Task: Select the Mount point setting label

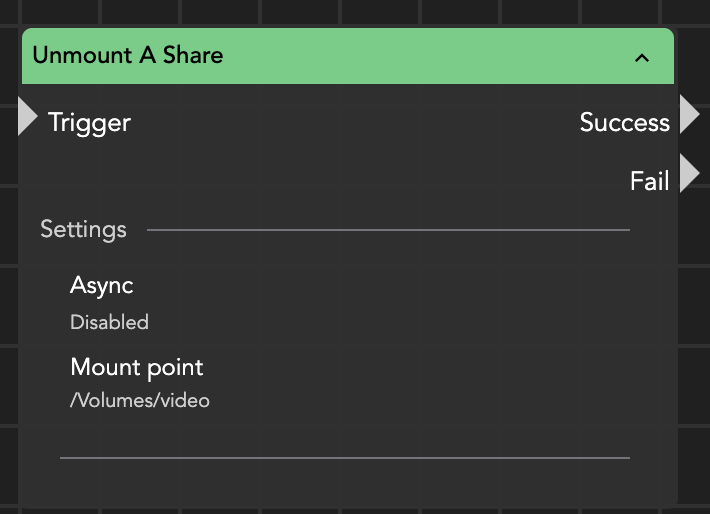Action: [x=136, y=368]
